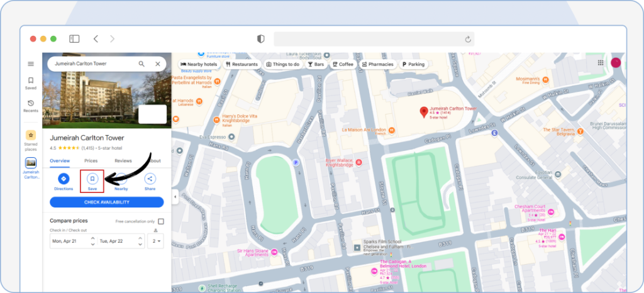644x293 pixels.
Task: Click the Jumeirah Carlton Tower title text
Action: (87, 138)
